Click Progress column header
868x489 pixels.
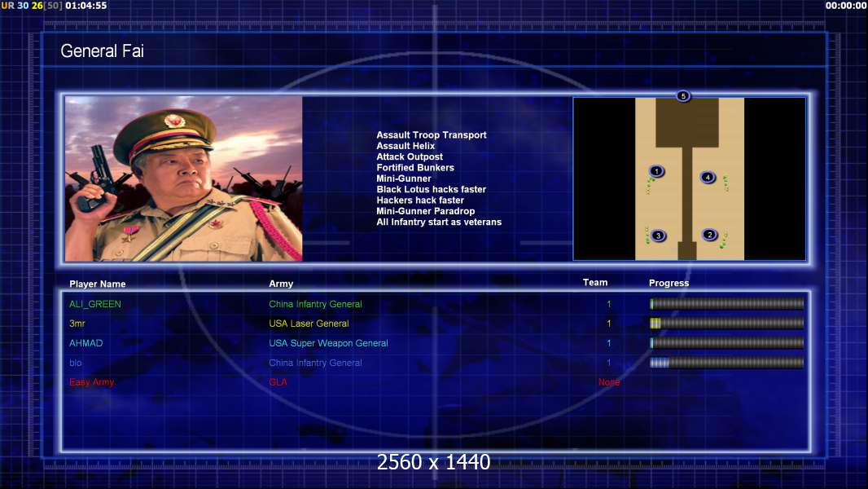click(x=669, y=283)
